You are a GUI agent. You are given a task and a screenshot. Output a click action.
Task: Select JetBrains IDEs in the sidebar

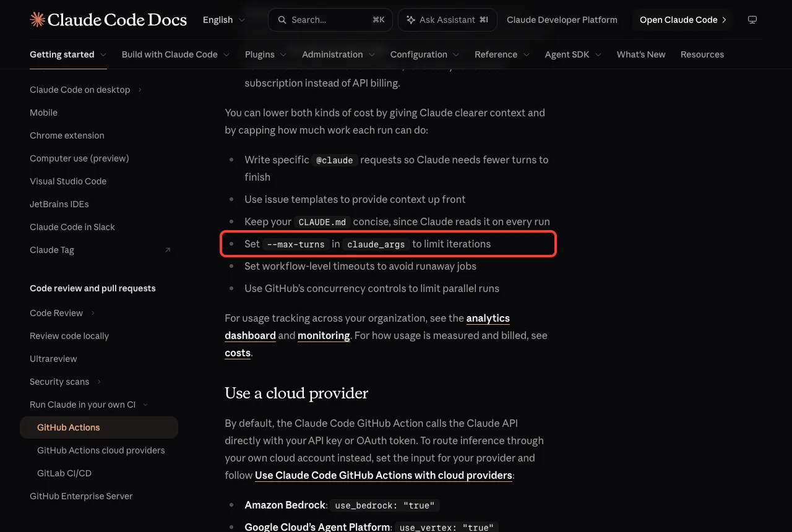point(59,204)
